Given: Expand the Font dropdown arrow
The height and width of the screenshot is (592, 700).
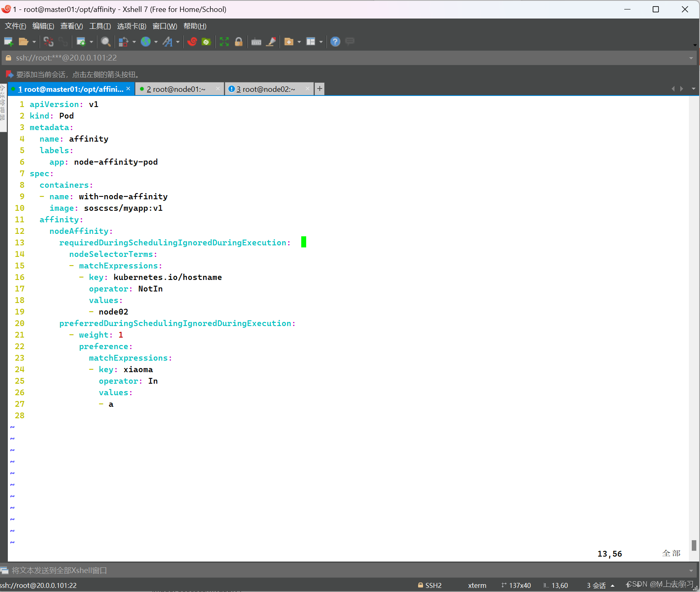Looking at the screenshot, I should 178,42.
